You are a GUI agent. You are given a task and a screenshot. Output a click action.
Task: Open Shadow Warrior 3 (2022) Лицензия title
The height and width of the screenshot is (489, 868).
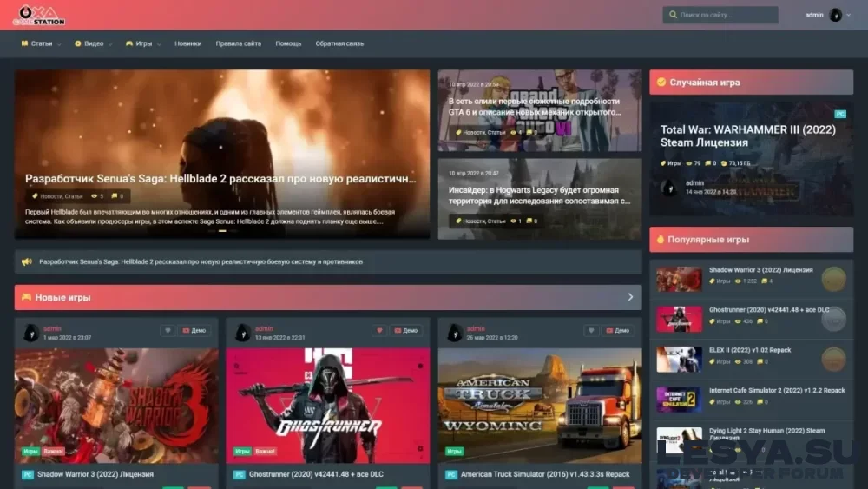(95, 474)
